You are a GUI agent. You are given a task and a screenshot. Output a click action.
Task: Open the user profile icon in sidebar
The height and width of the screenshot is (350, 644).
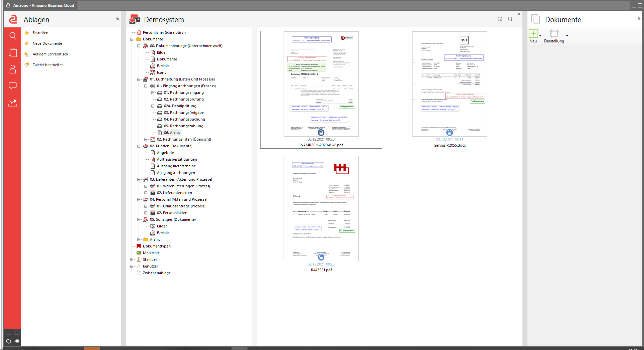(13, 69)
